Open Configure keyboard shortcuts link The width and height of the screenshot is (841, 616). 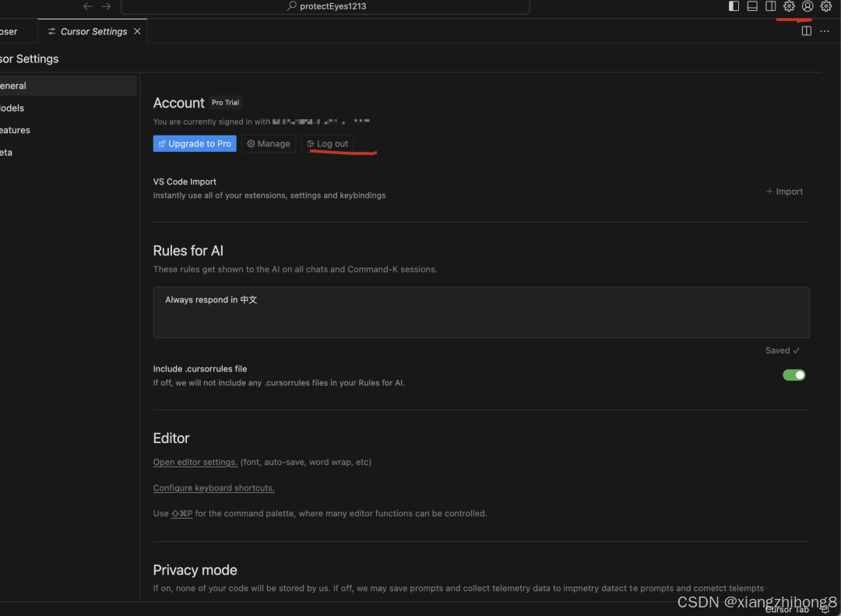click(x=214, y=488)
